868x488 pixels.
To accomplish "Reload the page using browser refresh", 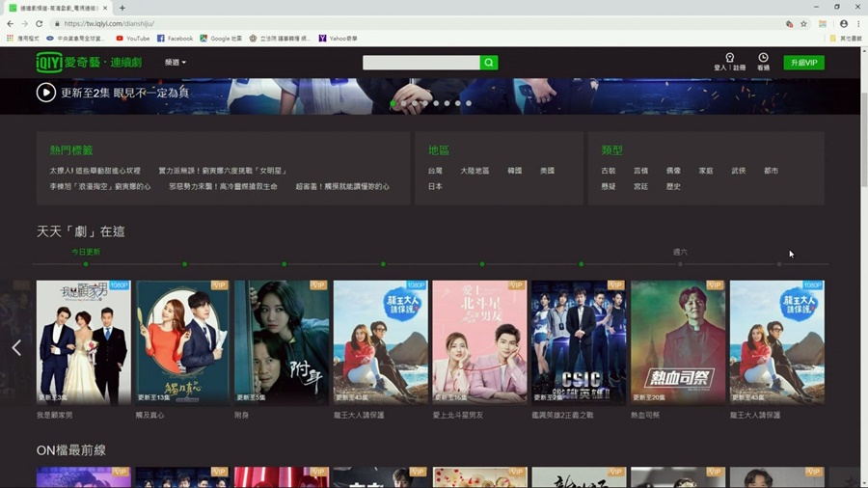I will [x=39, y=24].
